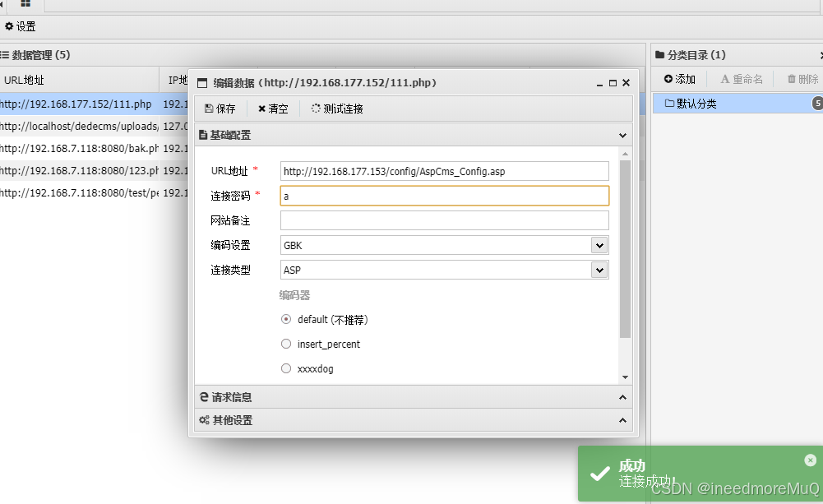
Task: Open the 设置 settings panel
Action: pos(20,25)
